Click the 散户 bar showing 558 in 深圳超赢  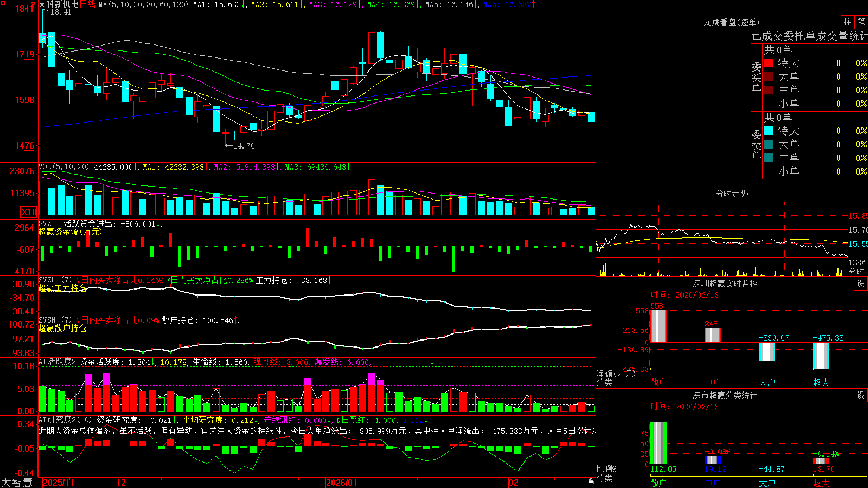(659, 326)
